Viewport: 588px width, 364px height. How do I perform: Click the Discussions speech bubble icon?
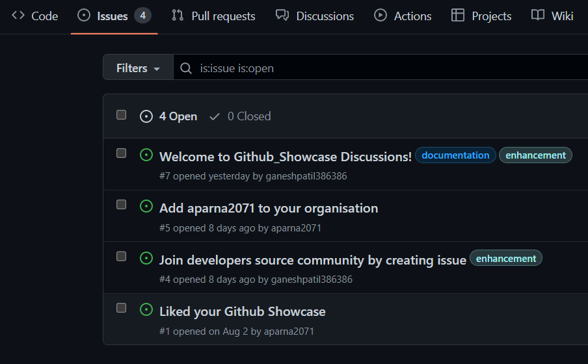point(282,16)
